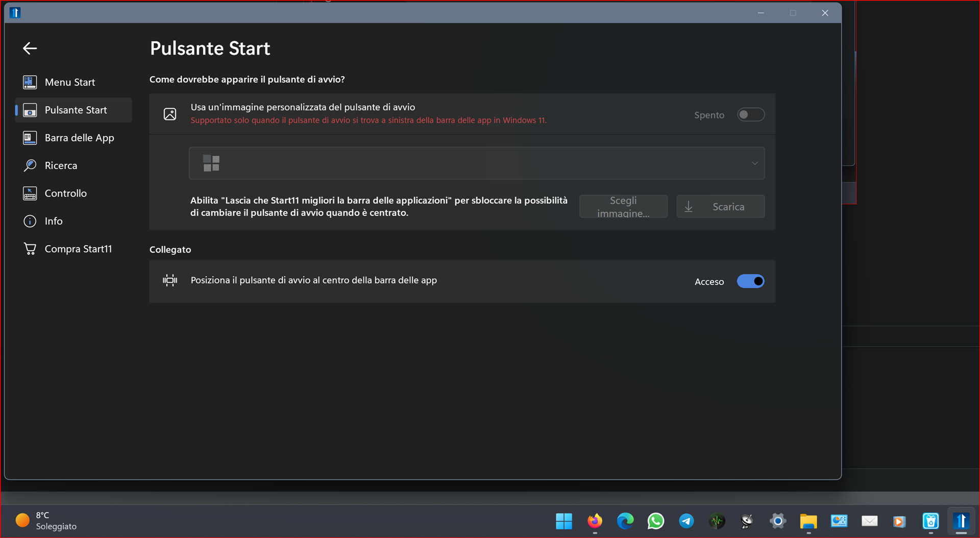Toggle the custom start button image switch

tap(750, 115)
